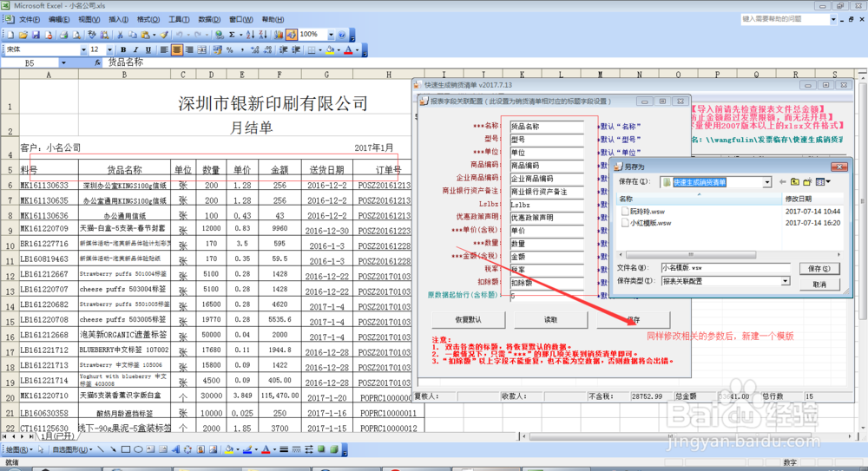
Task: Open the Borders dropdown arrow
Action: [x=320, y=49]
